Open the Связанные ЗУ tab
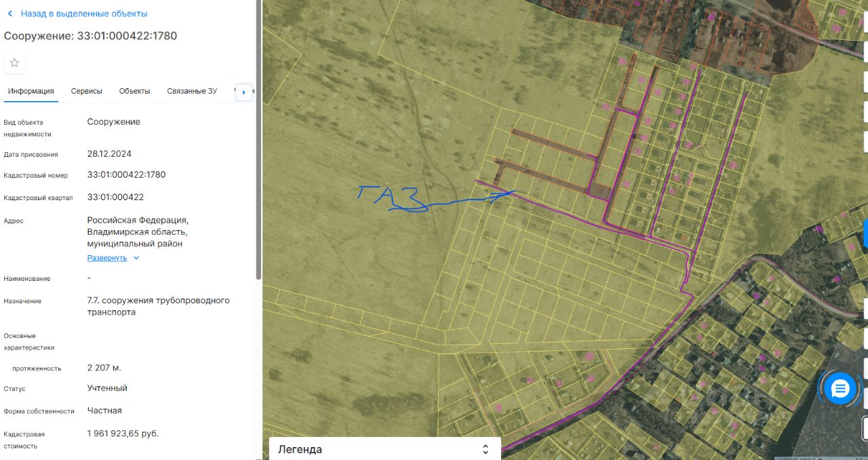 tap(192, 91)
